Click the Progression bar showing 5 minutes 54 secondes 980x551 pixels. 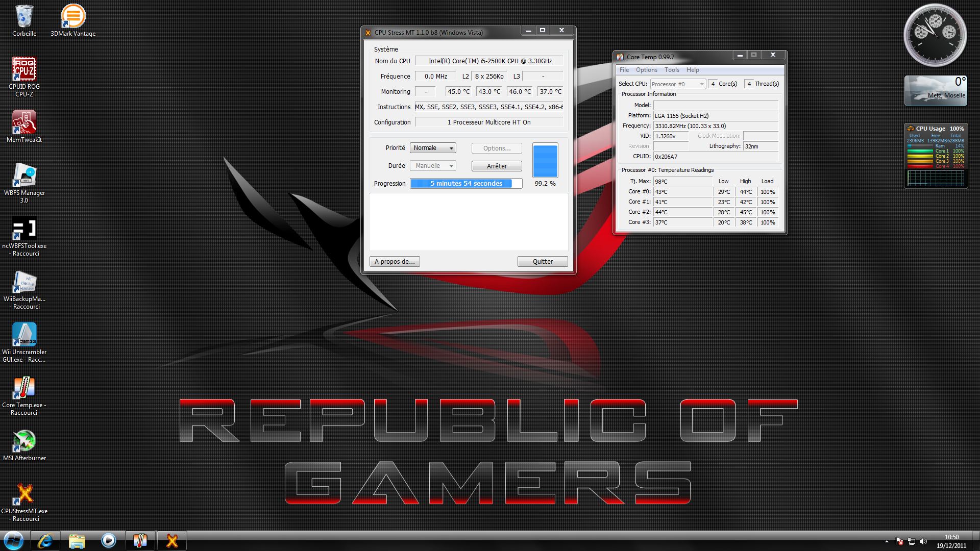coord(466,184)
